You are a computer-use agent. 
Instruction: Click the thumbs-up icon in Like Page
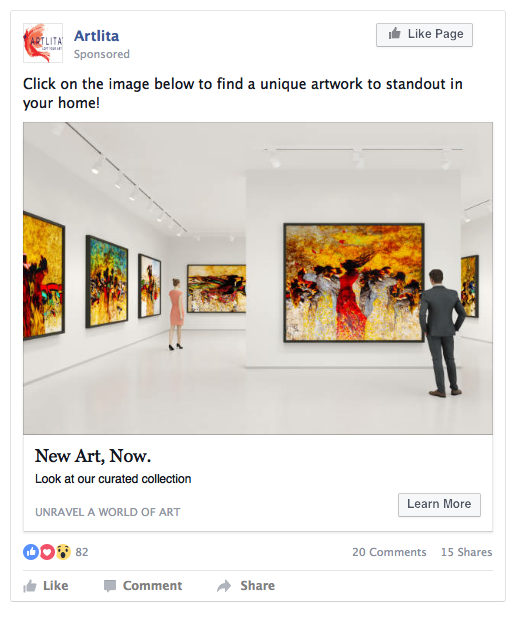click(394, 34)
